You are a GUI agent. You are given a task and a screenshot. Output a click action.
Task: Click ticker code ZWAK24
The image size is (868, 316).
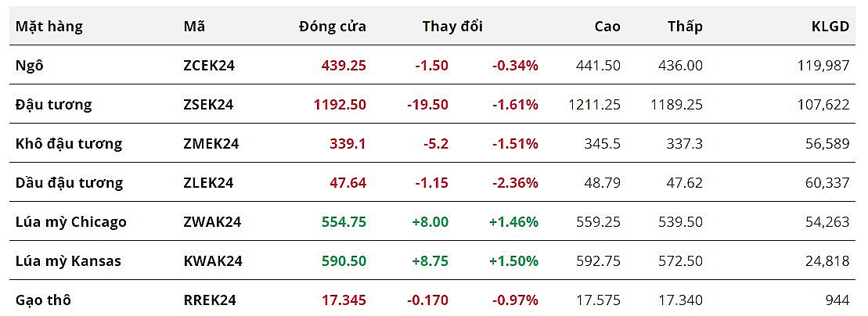click(x=212, y=222)
